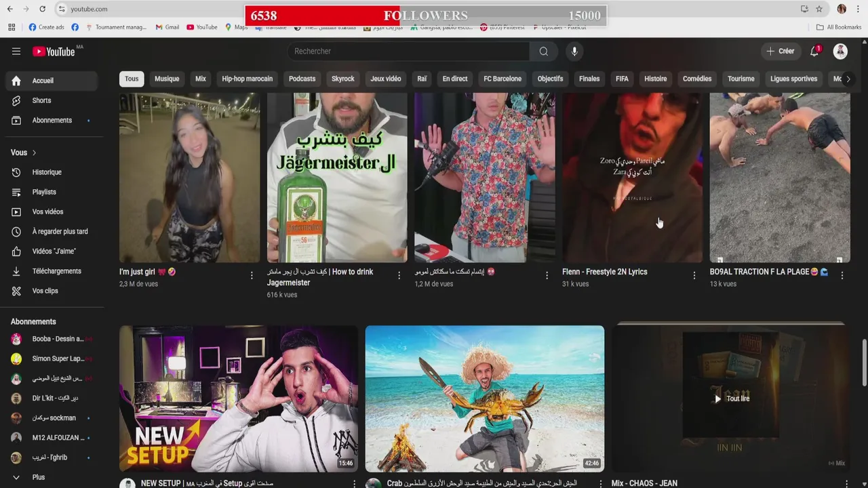Image resolution: width=868 pixels, height=488 pixels.
Task: Select the Jeux vidéo chip
Action: pos(386,79)
